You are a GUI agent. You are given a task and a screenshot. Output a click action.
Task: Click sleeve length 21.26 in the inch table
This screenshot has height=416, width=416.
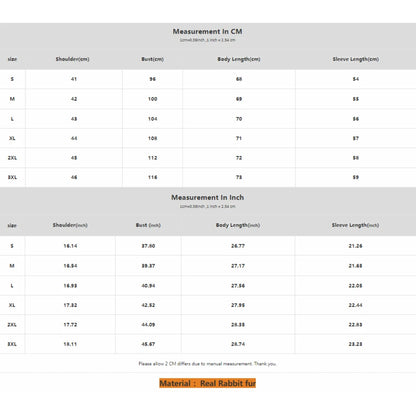[355, 246]
